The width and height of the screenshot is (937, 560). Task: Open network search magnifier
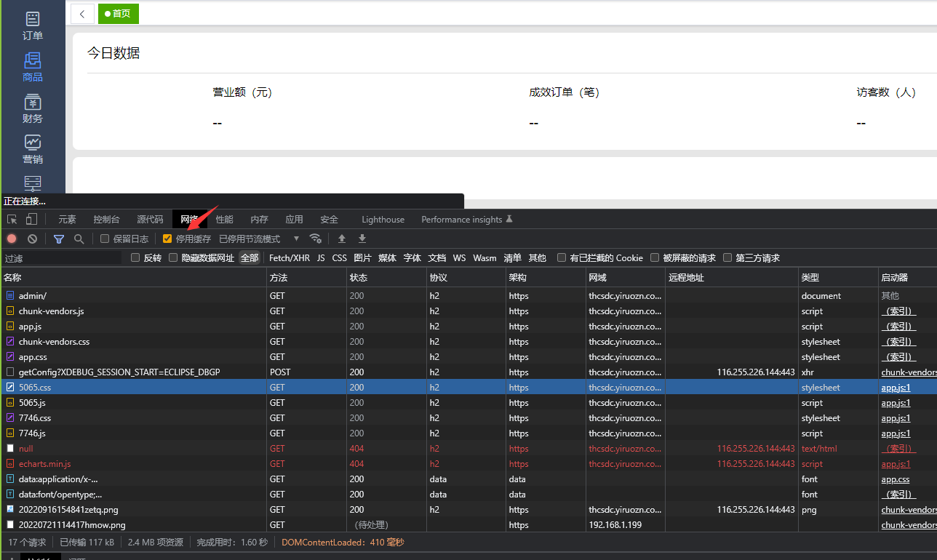tap(79, 239)
